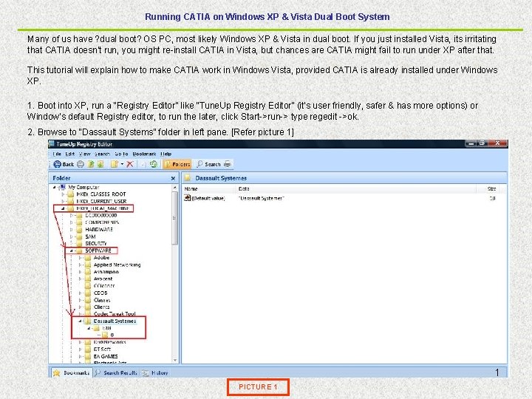Select the HKEY_CLASSES_ROOT key

(101, 194)
